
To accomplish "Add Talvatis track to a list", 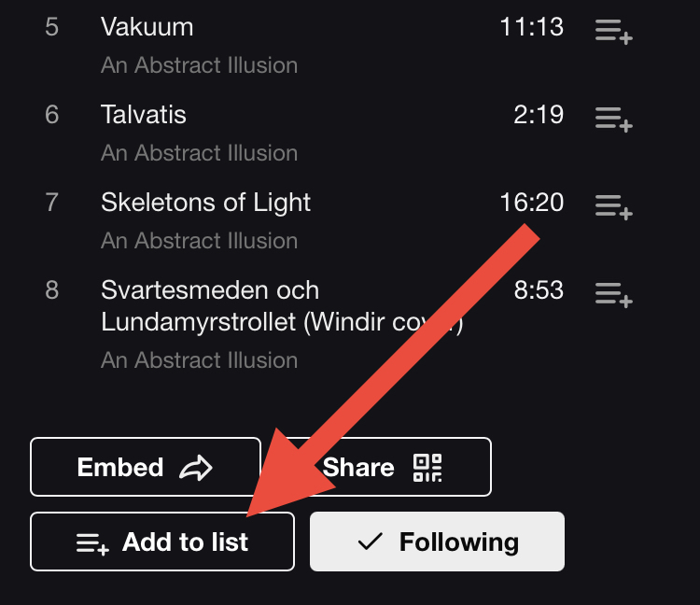I will (x=613, y=120).
